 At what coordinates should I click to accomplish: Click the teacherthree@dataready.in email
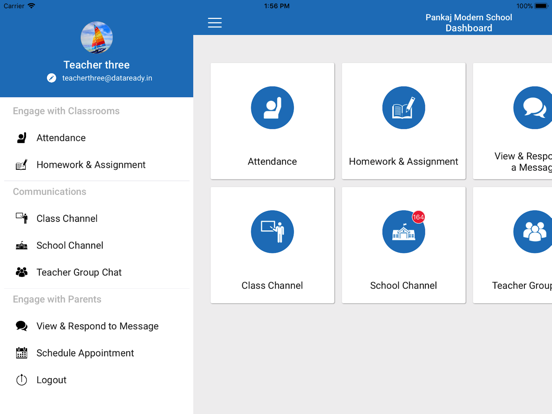point(107,78)
